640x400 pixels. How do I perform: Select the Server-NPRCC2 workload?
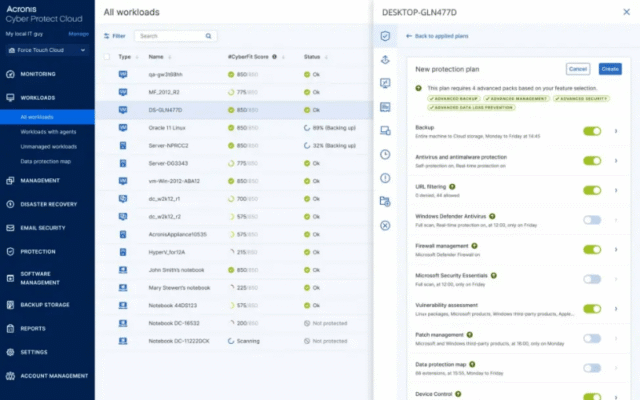coord(234,145)
